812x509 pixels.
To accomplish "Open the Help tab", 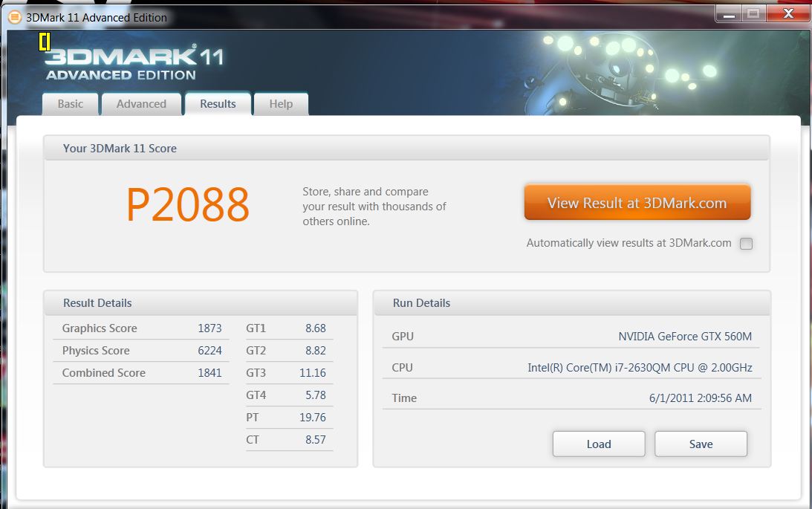I will pyautogui.click(x=282, y=104).
